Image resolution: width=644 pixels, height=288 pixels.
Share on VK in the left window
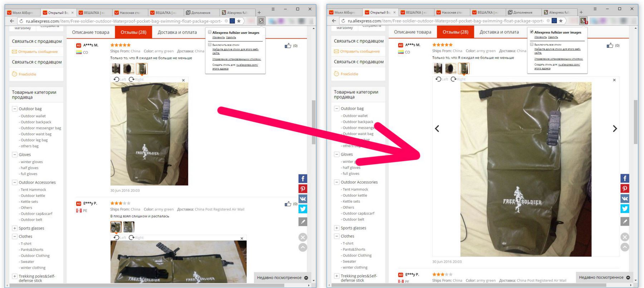coord(303,199)
